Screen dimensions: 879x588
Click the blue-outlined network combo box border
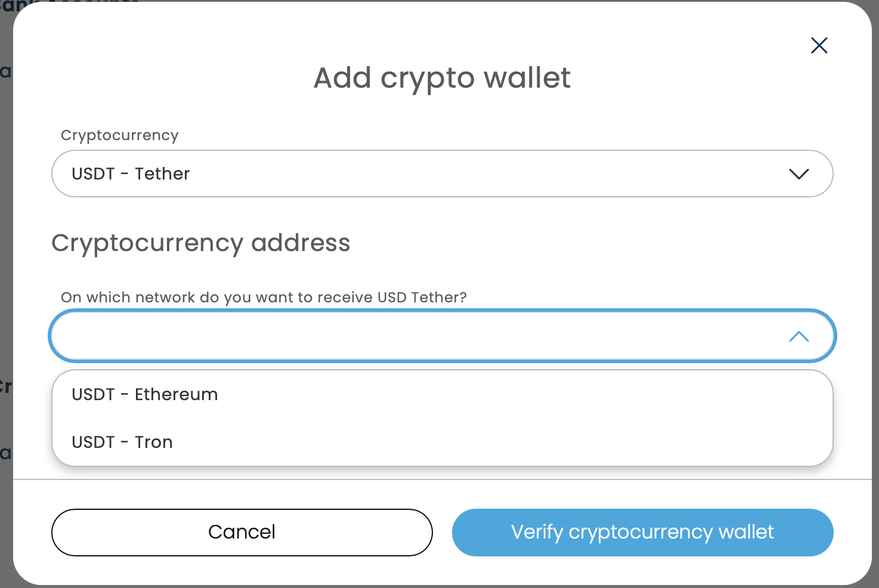[x=442, y=311]
